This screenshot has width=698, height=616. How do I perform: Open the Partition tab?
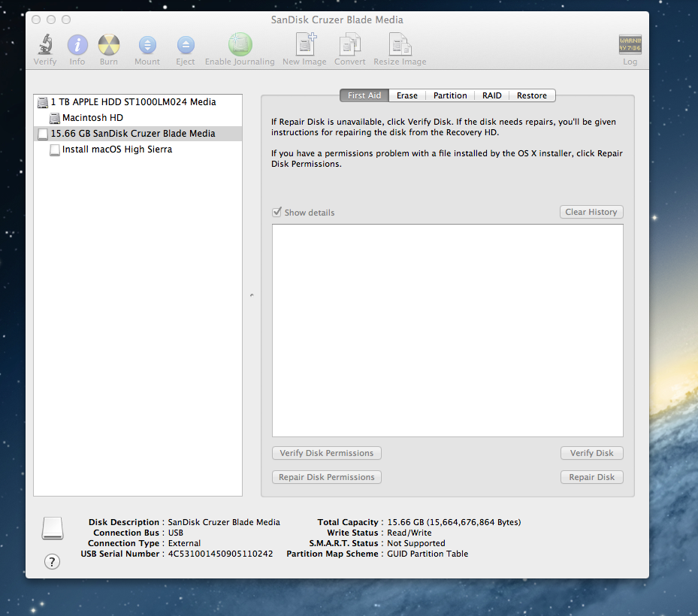point(450,95)
